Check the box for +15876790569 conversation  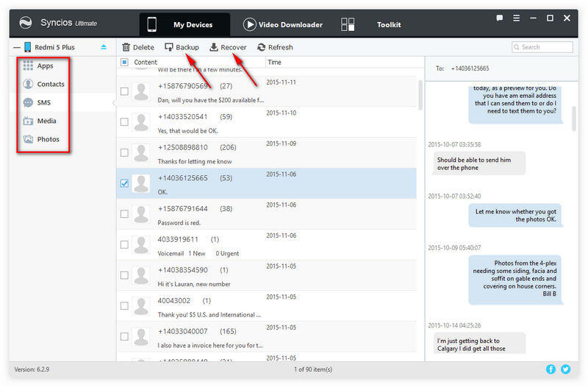[x=124, y=91]
